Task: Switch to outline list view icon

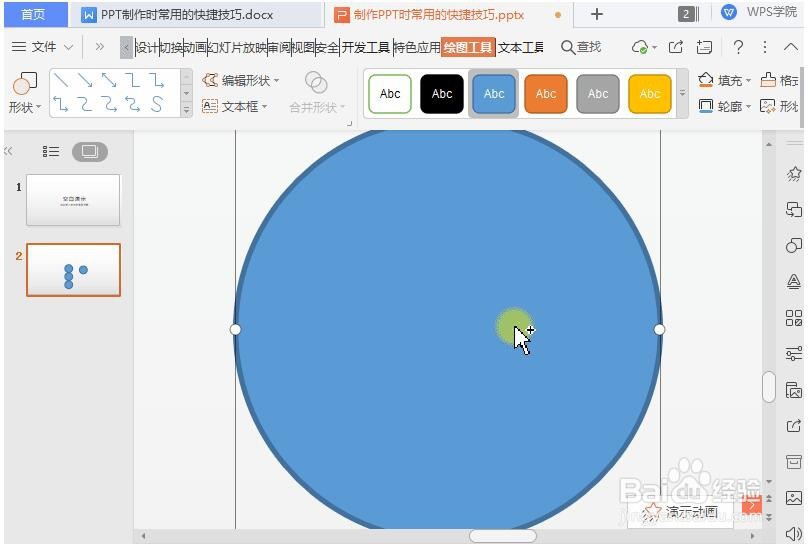Action: (x=50, y=151)
